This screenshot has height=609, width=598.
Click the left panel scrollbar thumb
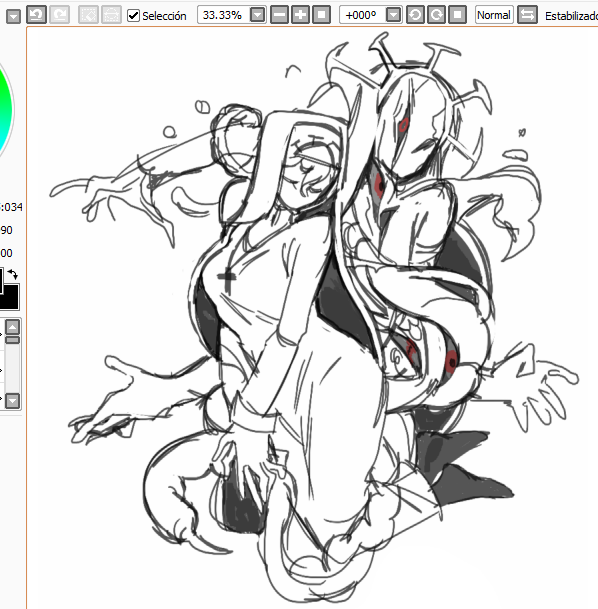coord(12,340)
